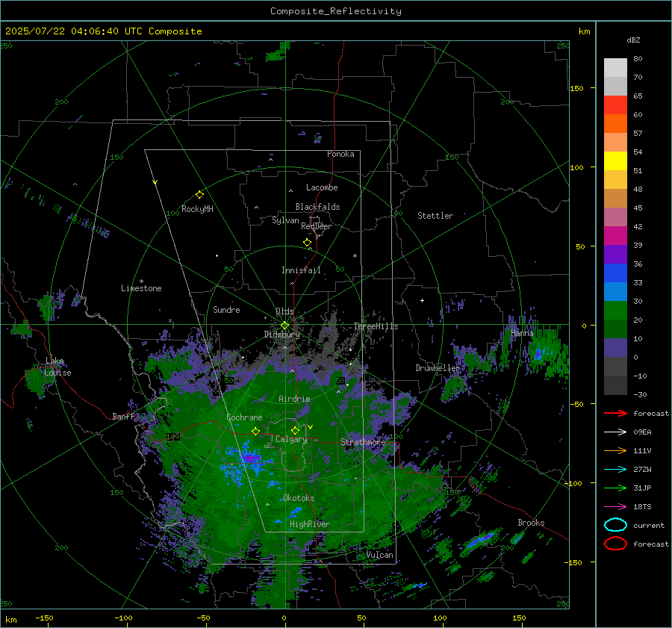Click the Airdrie city label
This screenshot has height=628, width=672.
click(294, 399)
